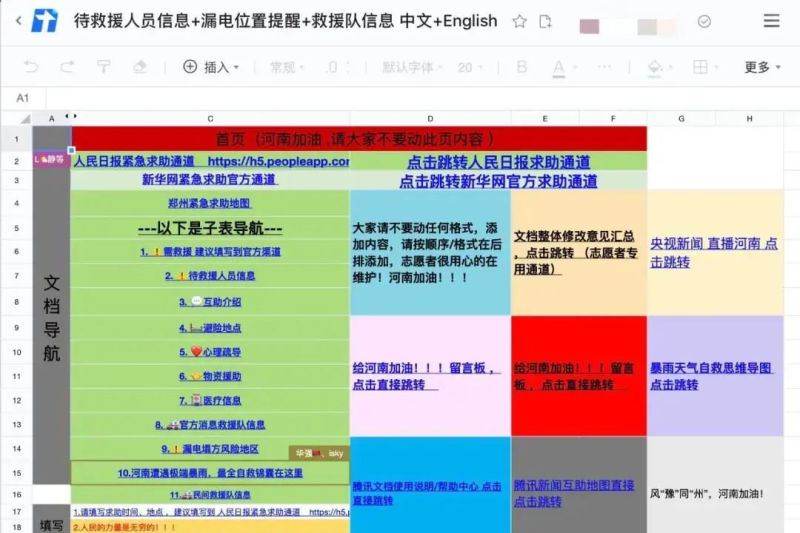The width and height of the screenshot is (800, 533).
Task: Open 郑州紧急求助地图 link
Action: coord(210,203)
